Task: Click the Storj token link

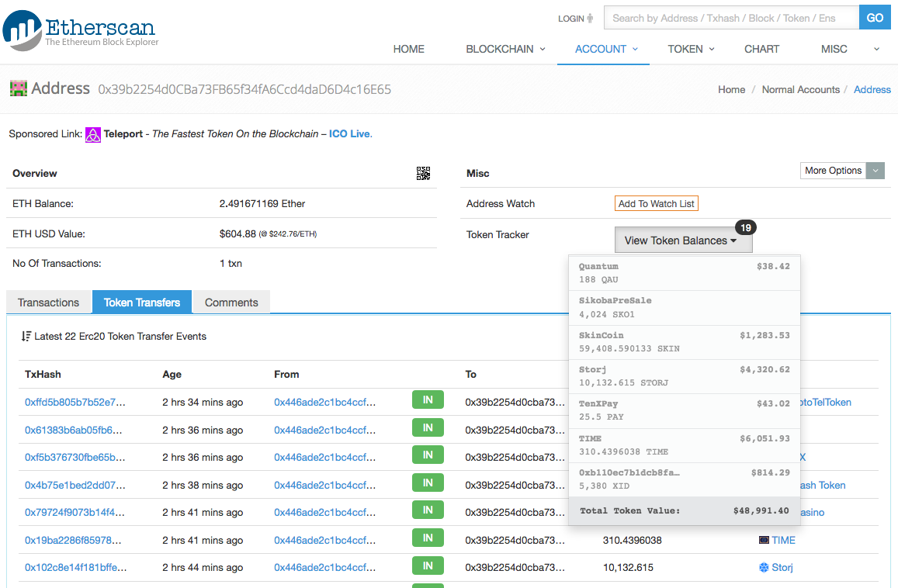Action: coord(782,567)
